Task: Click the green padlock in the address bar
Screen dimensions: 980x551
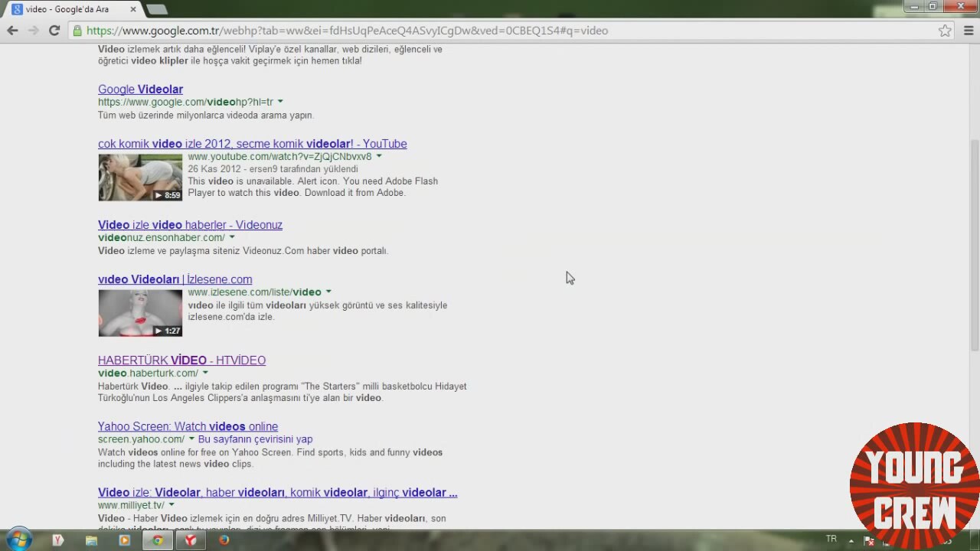Action: (77, 31)
